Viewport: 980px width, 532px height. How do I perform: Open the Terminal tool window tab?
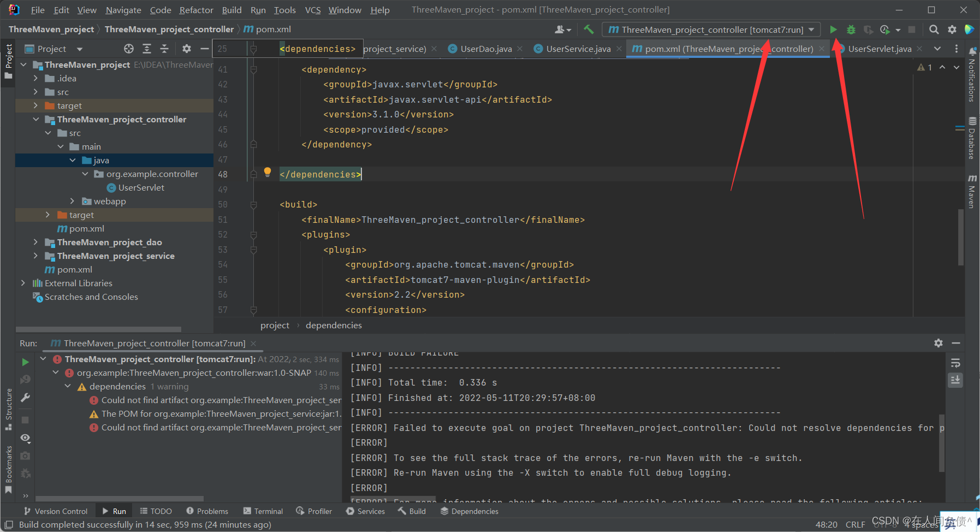click(x=263, y=511)
